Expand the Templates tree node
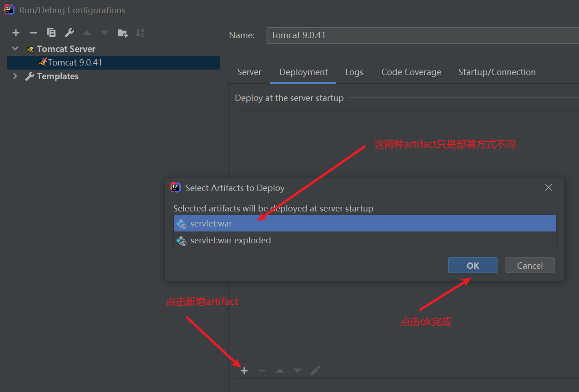Screen dimensions: 579x392 [15, 76]
